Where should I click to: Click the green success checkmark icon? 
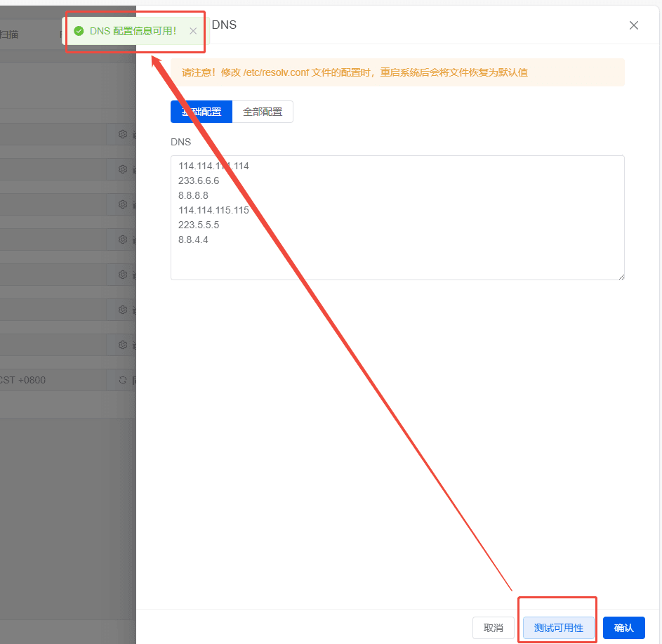[79, 31]
